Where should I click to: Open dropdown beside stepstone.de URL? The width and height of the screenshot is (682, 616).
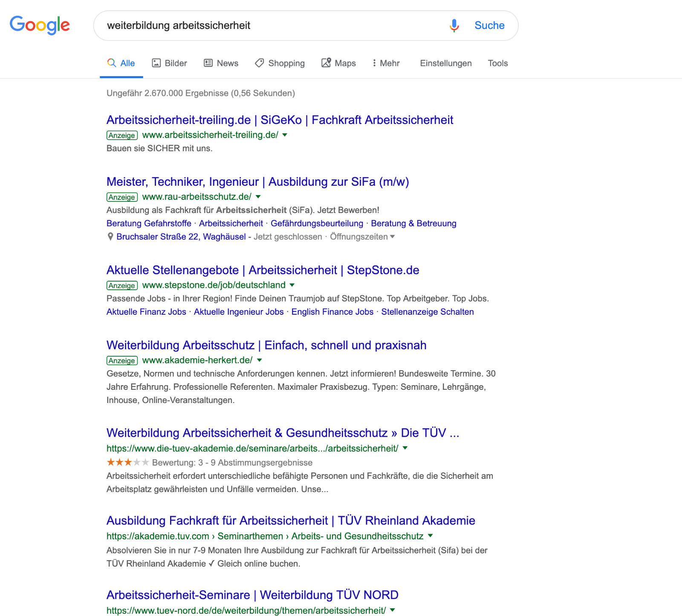pos(292,285)
